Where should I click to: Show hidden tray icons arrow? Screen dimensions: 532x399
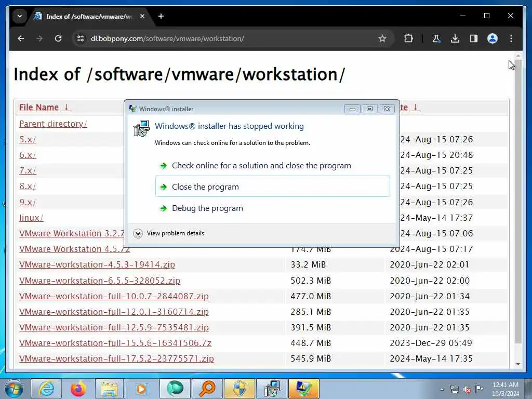442,390
